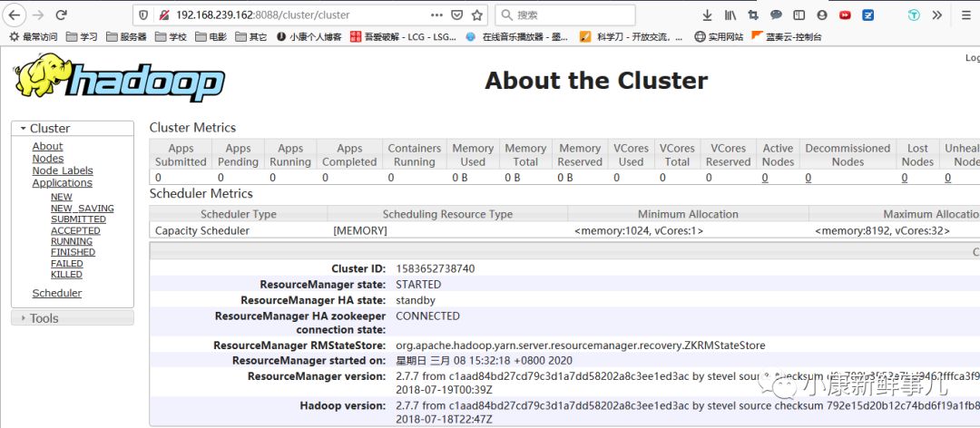
Task: Reload the page with the refresh icon
Action: (62, 15)
